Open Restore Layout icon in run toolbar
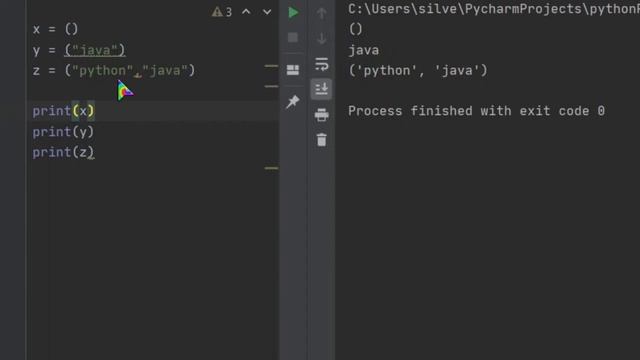The width and height of the screenshot is (640, 360). point(293,70)
